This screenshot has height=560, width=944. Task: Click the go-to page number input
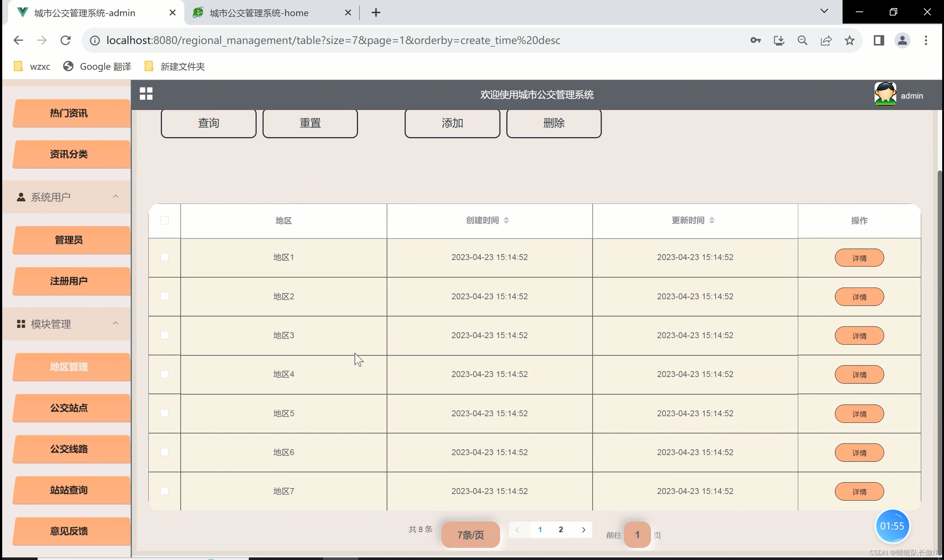637,535
